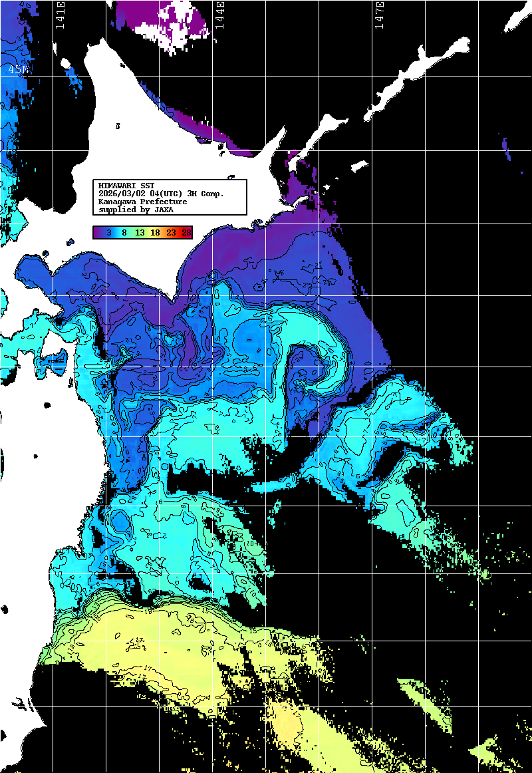
Task: Click the 144E longitude label
Action: tap(219, 15)
